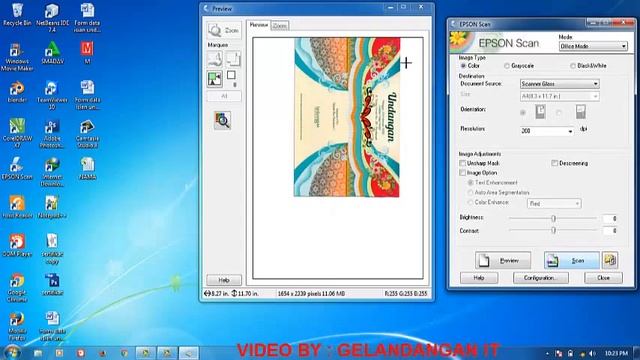The image size is (640, 360).
Task: Open the Document Source dropdown
Action: [x=560, y=84]
